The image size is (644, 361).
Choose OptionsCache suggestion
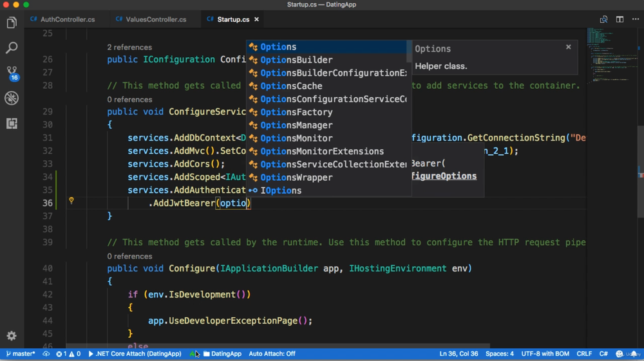(x=327, y=86)
